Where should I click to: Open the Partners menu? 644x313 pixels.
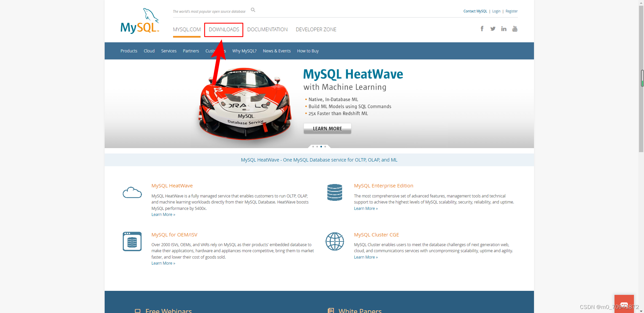(191, 51)
